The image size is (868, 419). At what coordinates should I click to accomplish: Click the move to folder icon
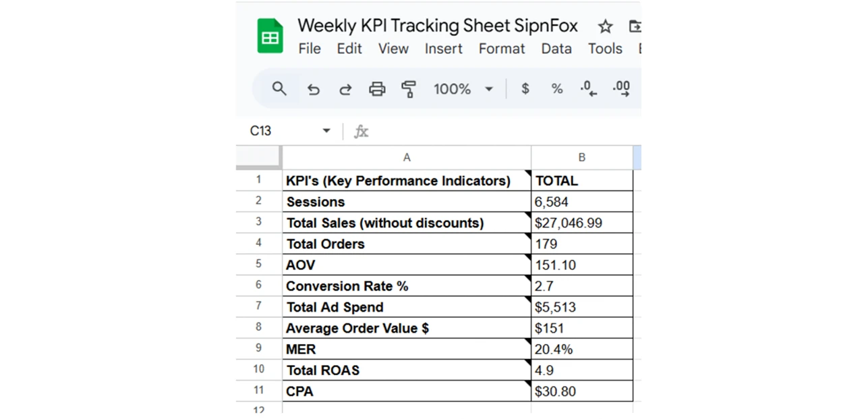[635, 26]
